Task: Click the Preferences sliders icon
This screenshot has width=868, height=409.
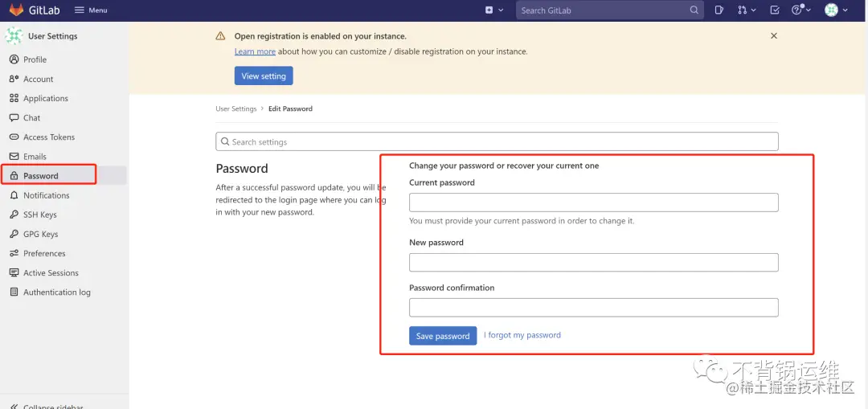Action: tap(14, 253)
